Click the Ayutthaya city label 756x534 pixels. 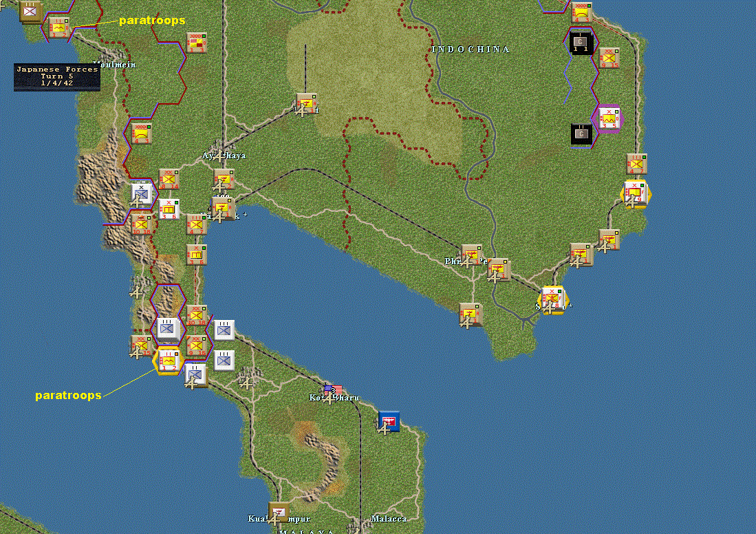tap(224, 156)
